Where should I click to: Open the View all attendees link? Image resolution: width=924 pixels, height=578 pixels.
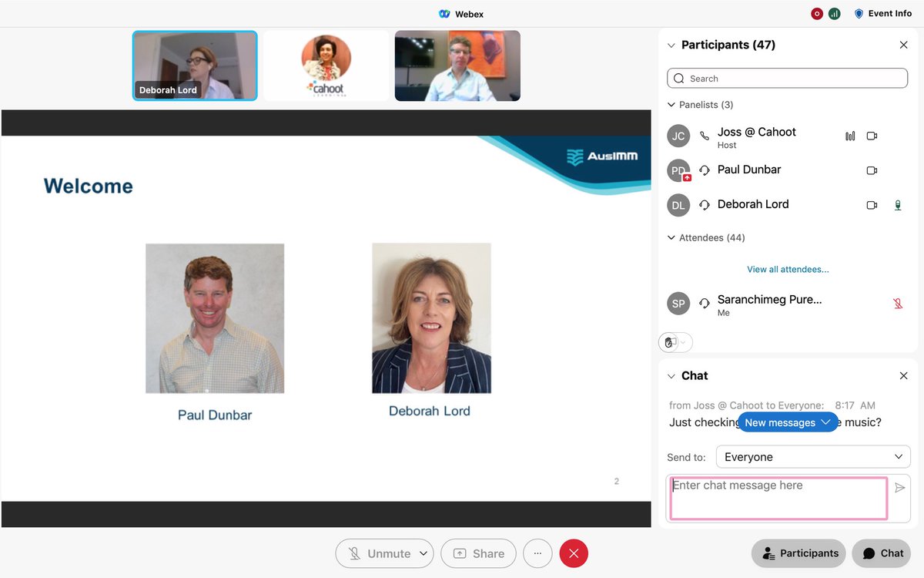click(x=788, y=270)
